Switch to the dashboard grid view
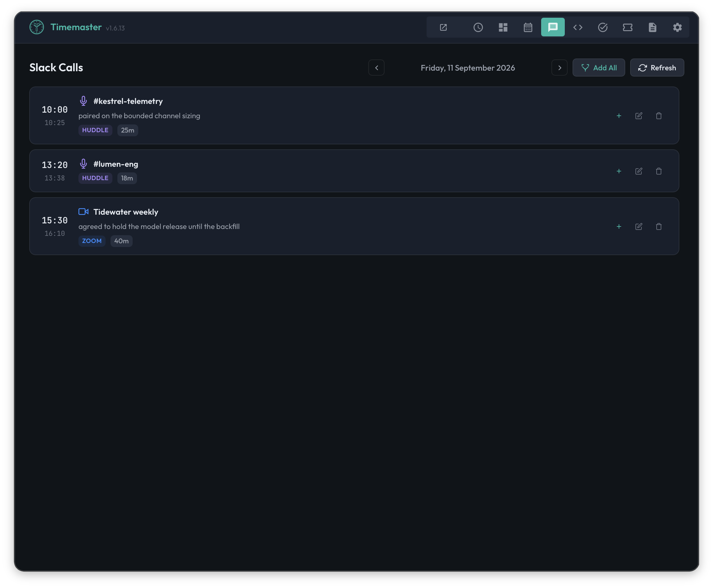713x588 pixels. [503, 27]
